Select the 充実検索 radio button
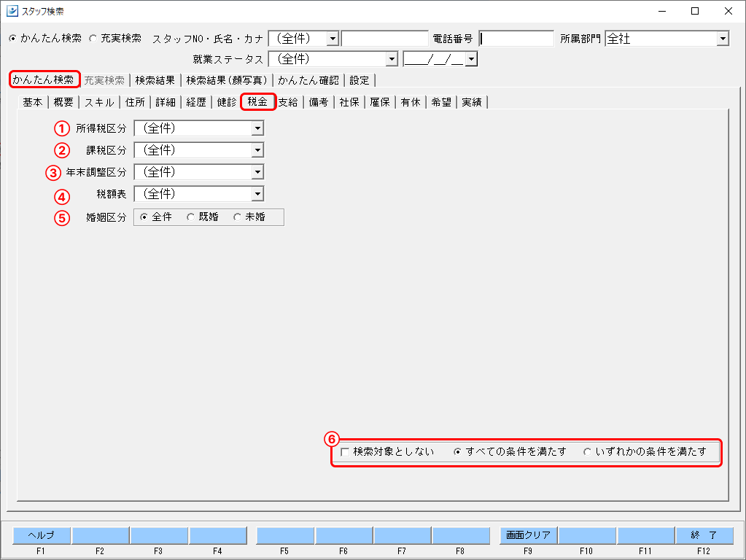Viewport: 746px width, 560px height. click(x=93, y=39)
